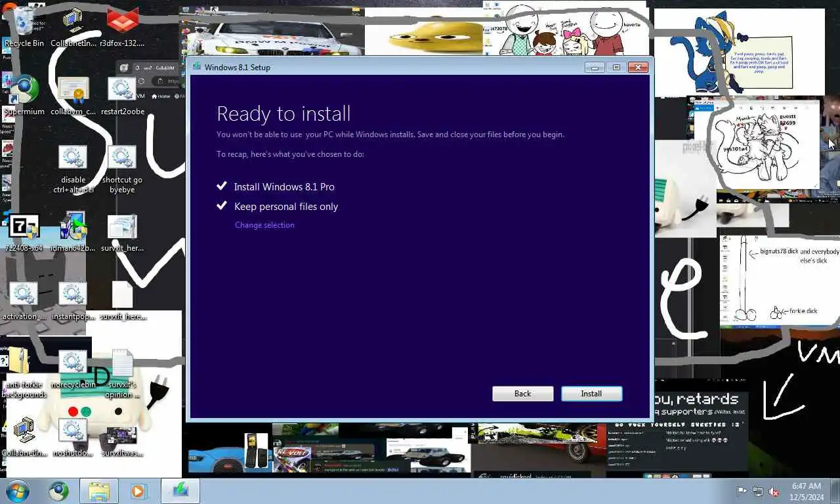Minimize the Windows 8.1 Setup window
840x504 pixels.
595,67
